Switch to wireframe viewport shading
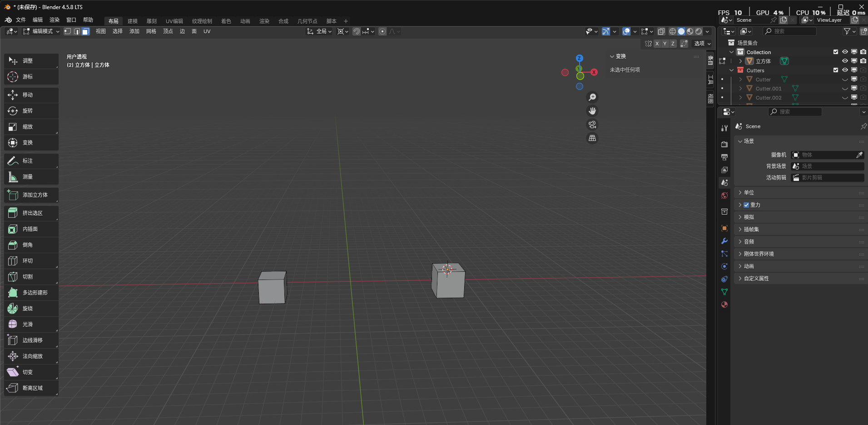The image size is (868, 425). click(x=673, y=31)
